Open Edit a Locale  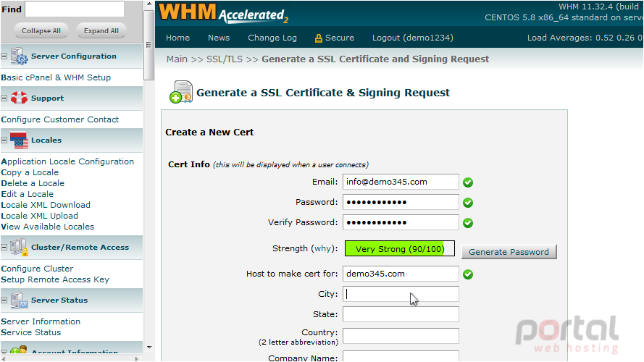point(27,194)
